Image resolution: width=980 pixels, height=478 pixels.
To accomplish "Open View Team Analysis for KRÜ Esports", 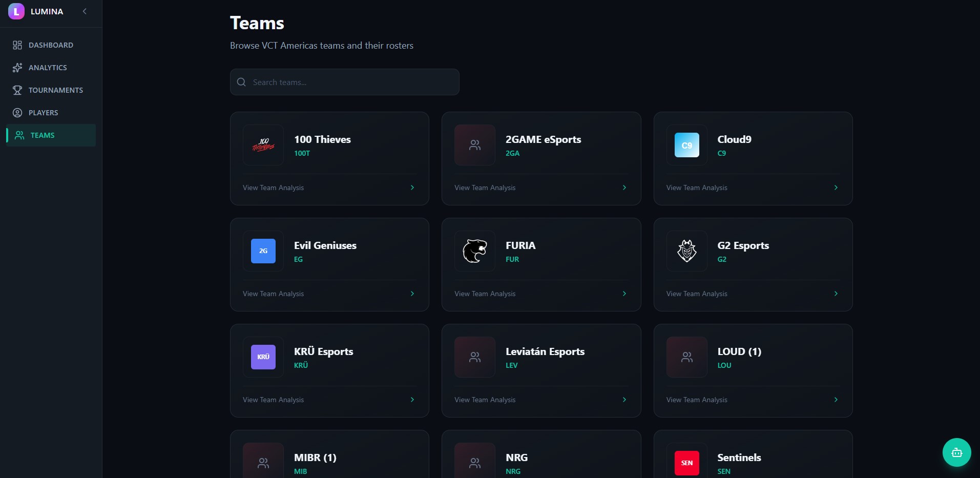I will [x=273, y=400].
